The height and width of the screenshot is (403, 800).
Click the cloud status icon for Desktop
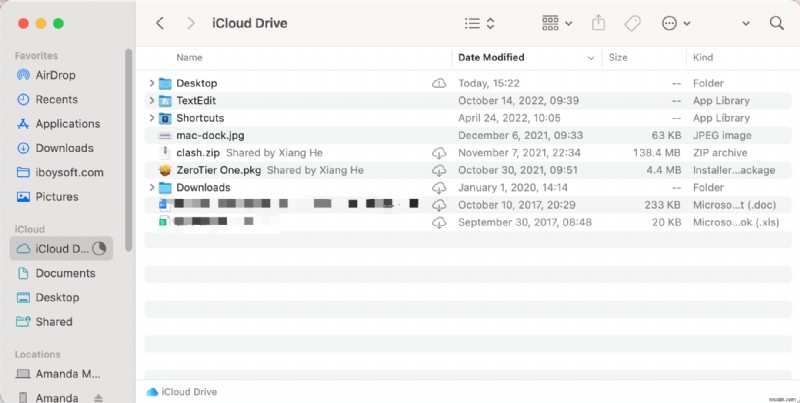pos(439,83)
